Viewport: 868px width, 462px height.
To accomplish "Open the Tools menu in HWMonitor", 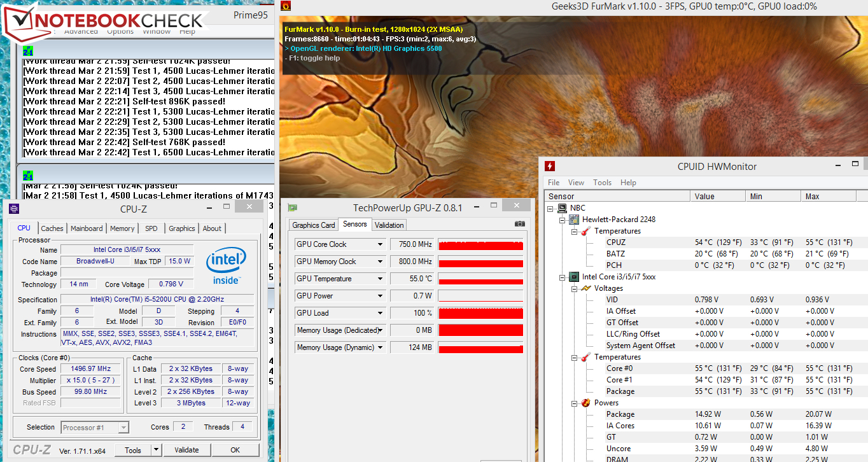I will (x=603, y=183).
